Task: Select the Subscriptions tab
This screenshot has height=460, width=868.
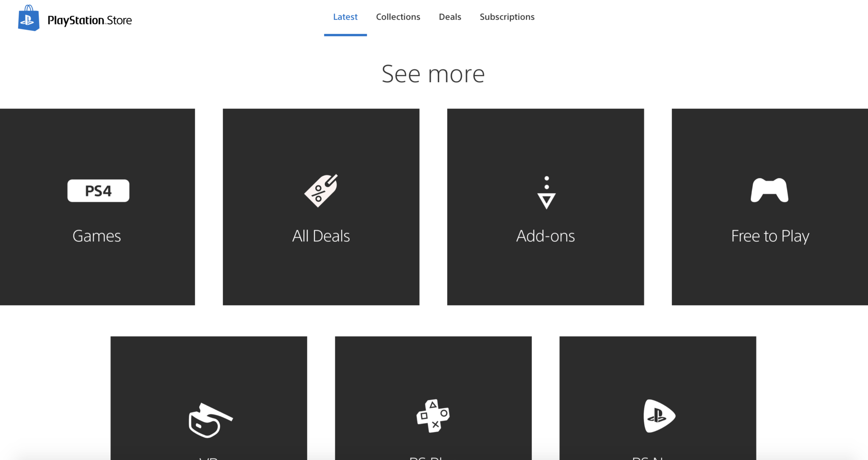Action: pyautogui.click(x=507, y=17)
